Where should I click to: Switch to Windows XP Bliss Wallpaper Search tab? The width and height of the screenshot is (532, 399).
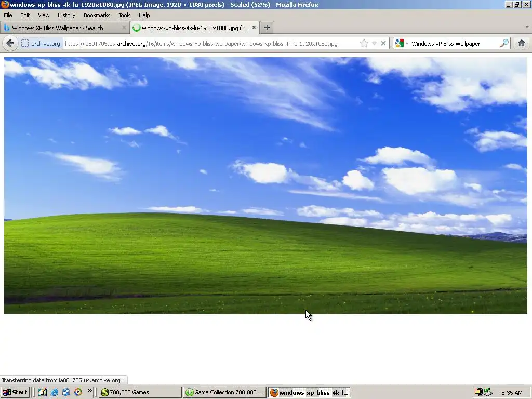click(65, 28)
